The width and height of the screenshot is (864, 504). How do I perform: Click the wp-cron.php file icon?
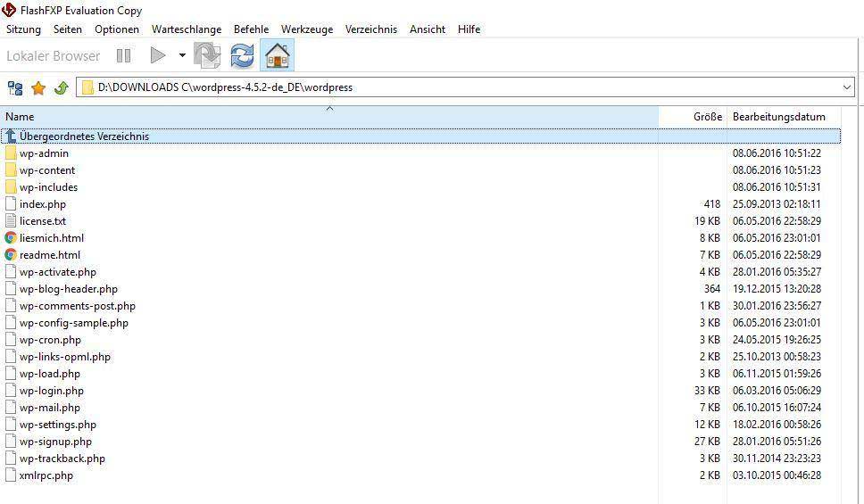(11, 340)
